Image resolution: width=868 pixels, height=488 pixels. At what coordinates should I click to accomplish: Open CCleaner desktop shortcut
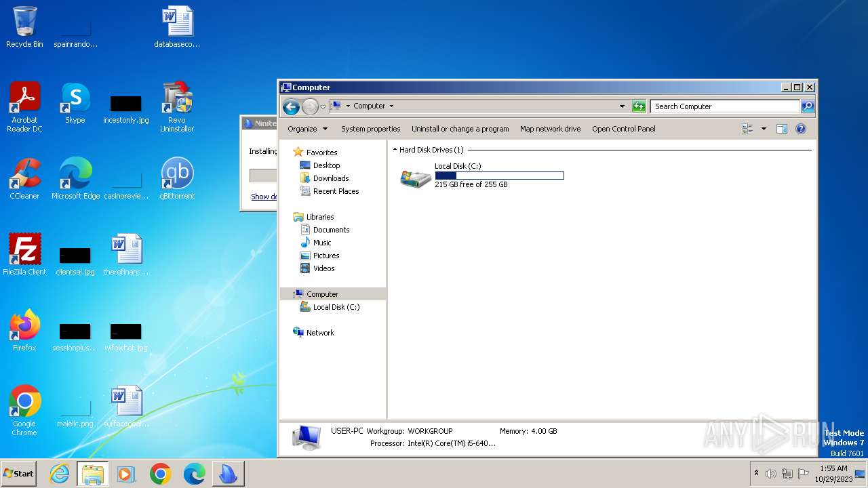point(24,179)
